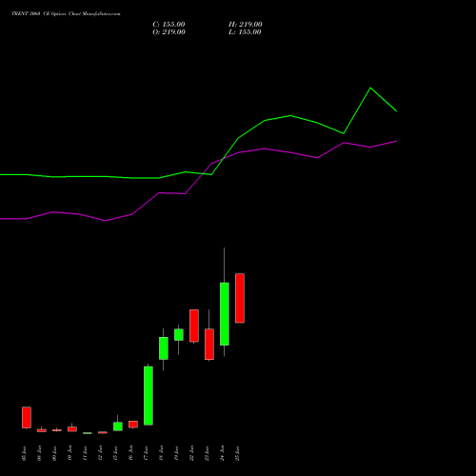476x476 pixels.
Task: Select the small green candlestick for the 19th
Action: (179, 334)
